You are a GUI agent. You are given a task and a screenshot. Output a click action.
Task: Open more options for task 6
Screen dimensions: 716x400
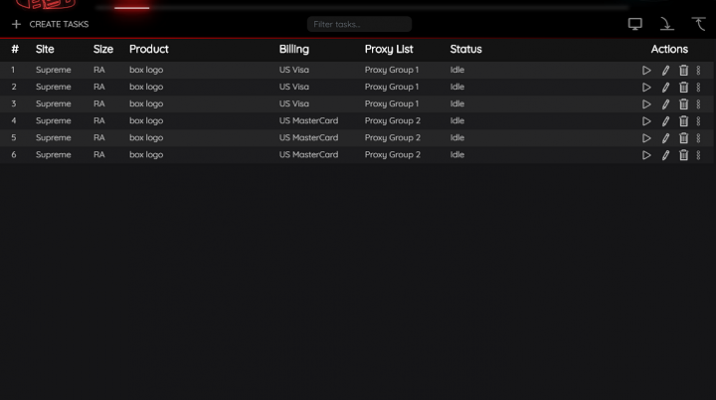tap(698, 155)
